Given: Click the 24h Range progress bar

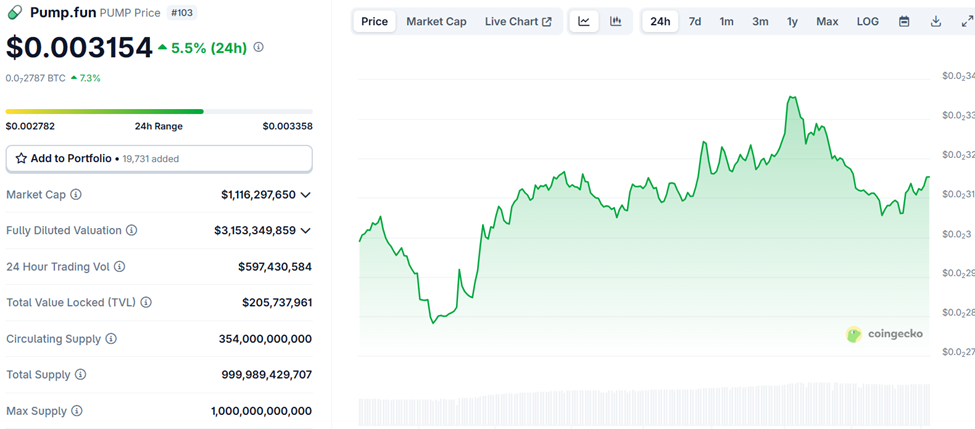Looking at the screenshot, I should [159, 111].
